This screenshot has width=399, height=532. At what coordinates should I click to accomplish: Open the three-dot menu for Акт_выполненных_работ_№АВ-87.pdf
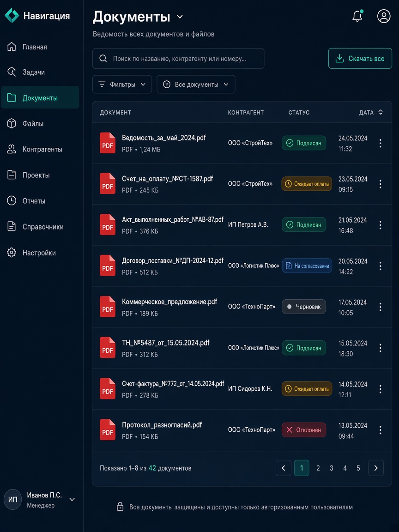tap(381, 225)
